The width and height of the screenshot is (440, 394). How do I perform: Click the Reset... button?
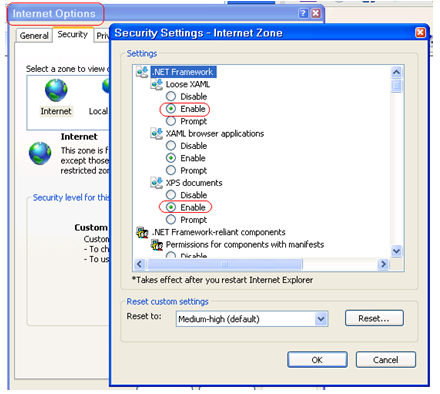pos(374,318)
